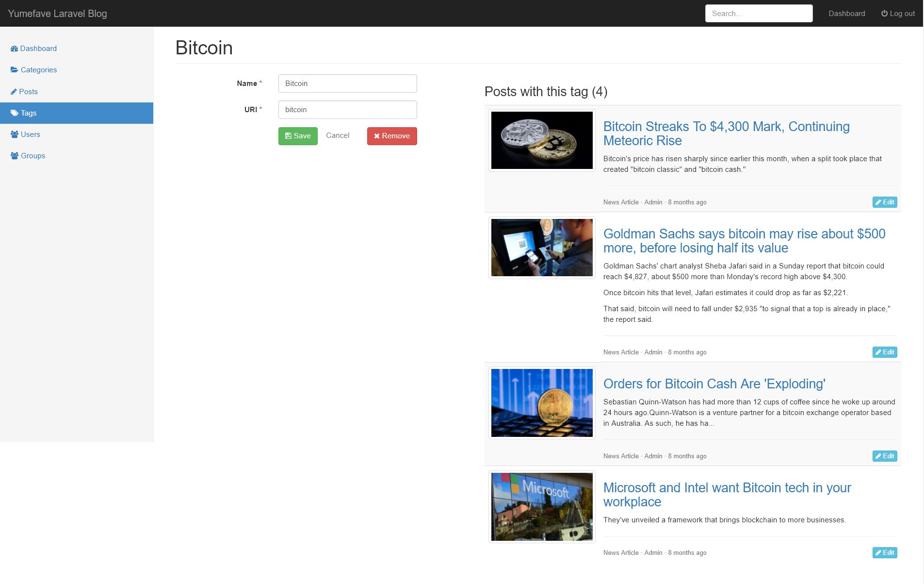Open Posts section in sidebar

pos(77,92)
